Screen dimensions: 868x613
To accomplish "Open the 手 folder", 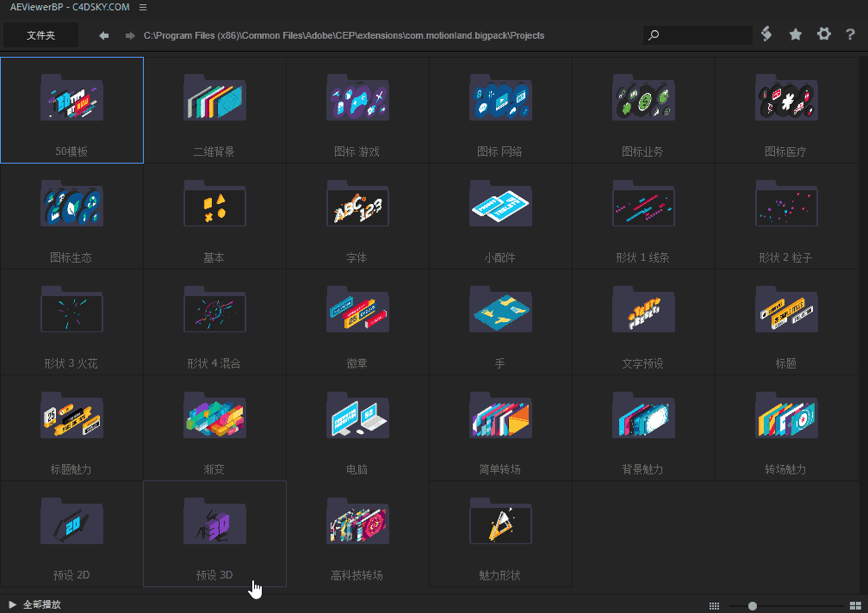I will [x=500, y=322].
